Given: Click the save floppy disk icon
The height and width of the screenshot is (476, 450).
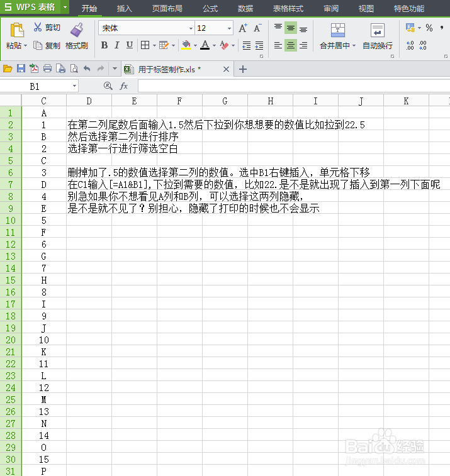Looking at the screenshot, I should (21, 69).
